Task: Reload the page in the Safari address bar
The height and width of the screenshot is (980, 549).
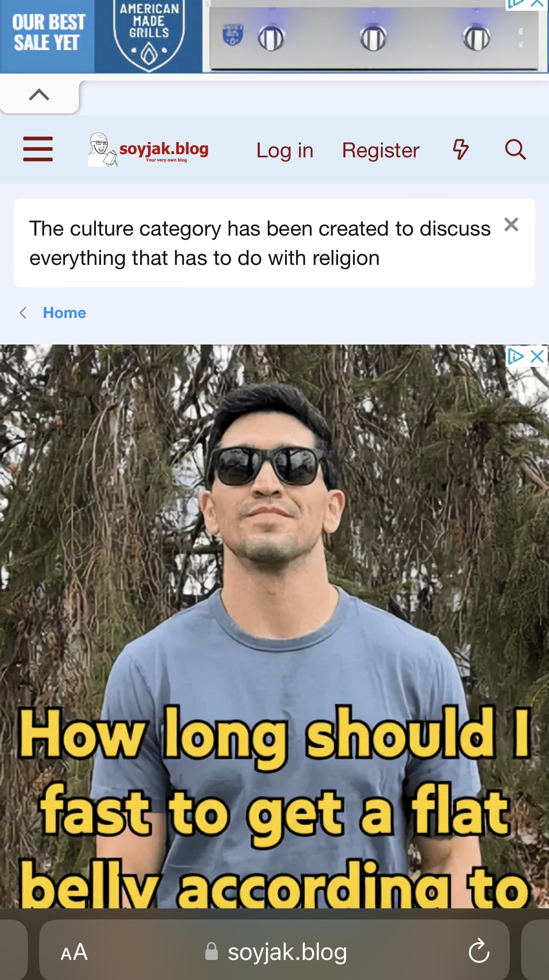Action: pos(479,951)
